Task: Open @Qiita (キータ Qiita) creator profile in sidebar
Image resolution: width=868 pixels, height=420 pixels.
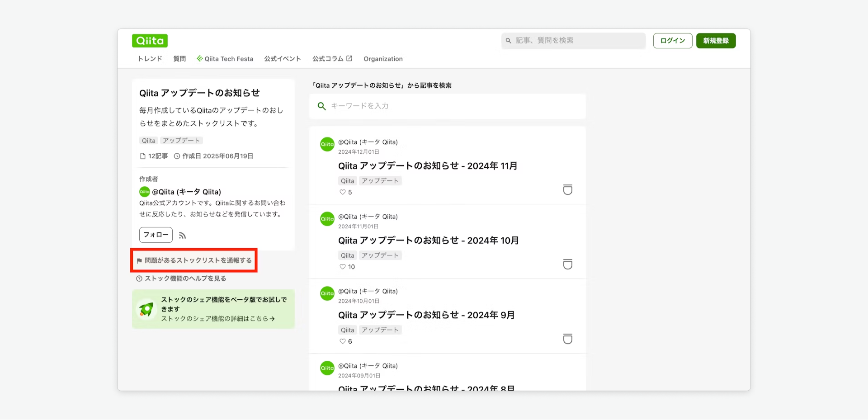Action: coord(186,192)
